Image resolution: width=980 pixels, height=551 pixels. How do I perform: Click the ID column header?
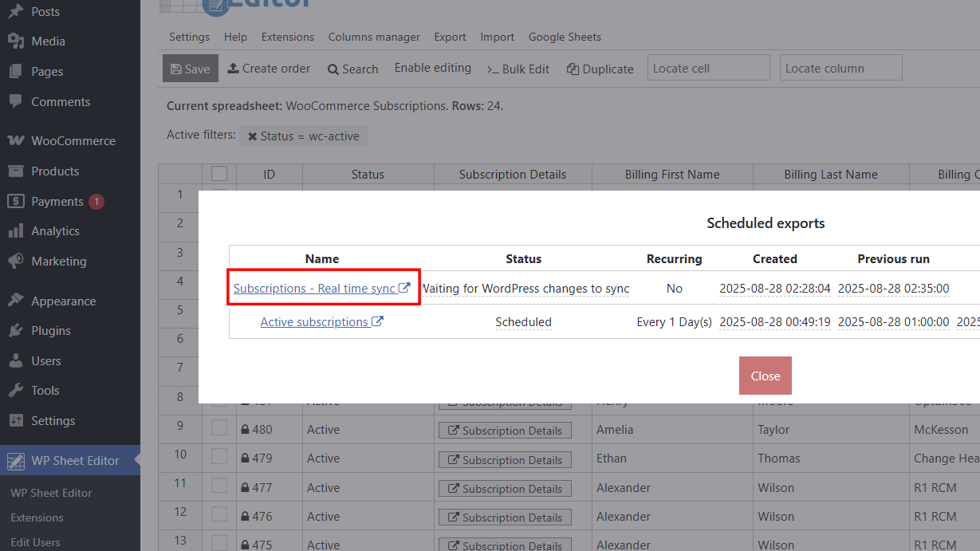tap(270, 175)
